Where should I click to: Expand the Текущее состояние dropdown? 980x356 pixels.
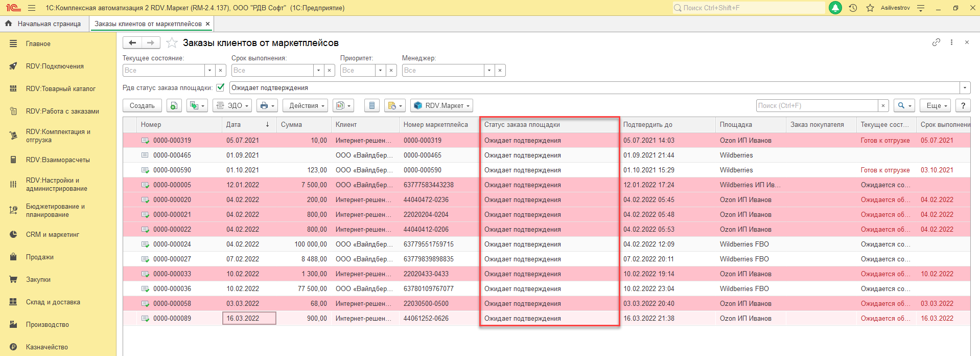point(209,71)
